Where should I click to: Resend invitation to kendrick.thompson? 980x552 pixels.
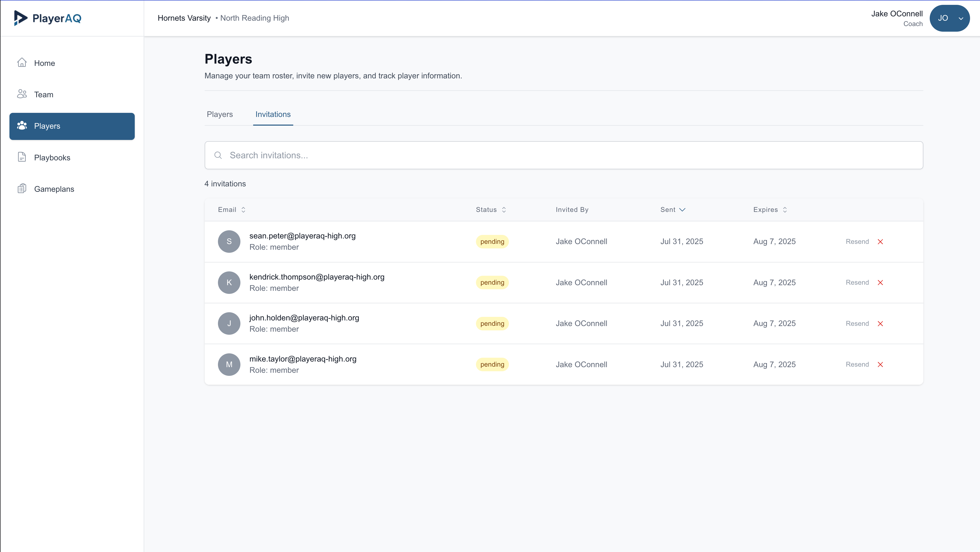point(857,282)
